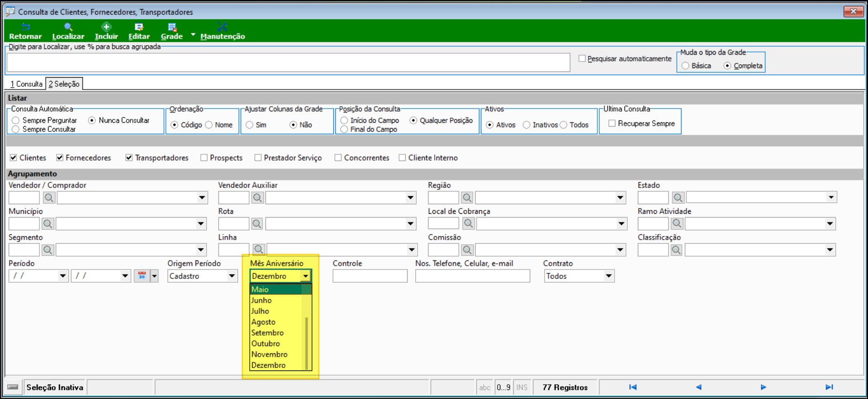The width and height of the screenshot is (868, 399).
Task: Click the Período calendar icon
Action: click(x=142, y=276)
